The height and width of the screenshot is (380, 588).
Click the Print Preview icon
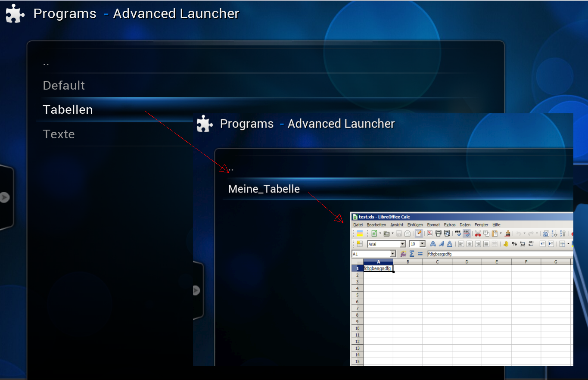447,234
